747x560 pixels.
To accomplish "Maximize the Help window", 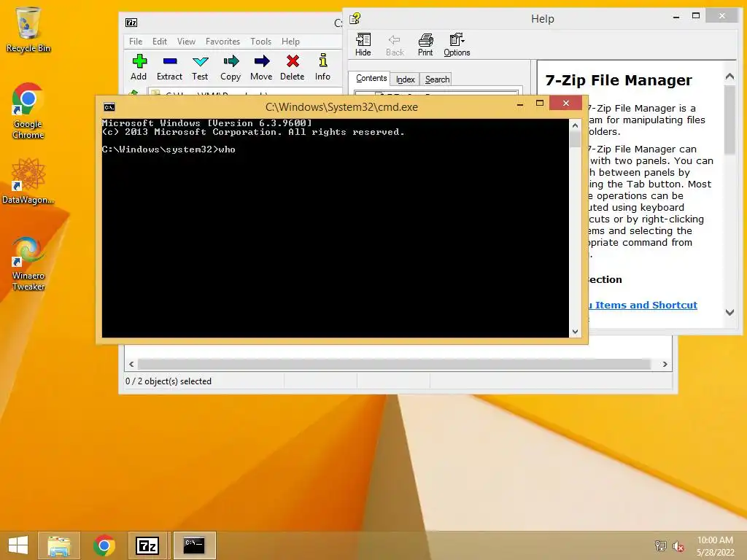I will (696, 16).
